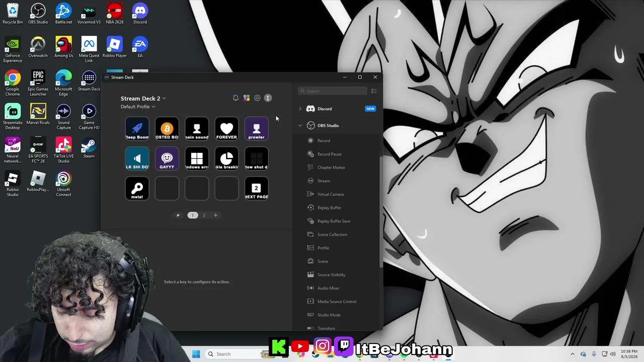The height and width of the screenshot is (362, 644).
Task: Select the Among Us desktop shortcut
Action: pos(63,47)
